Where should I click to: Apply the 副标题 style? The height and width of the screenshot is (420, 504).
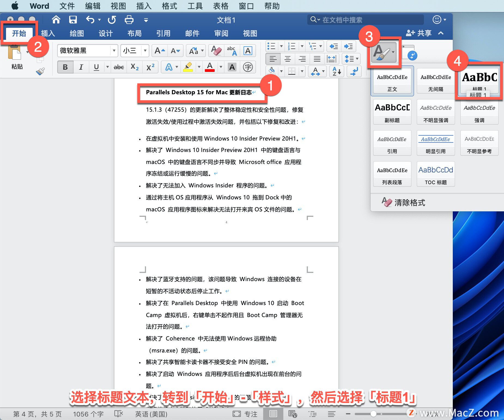tap(392, 112)
